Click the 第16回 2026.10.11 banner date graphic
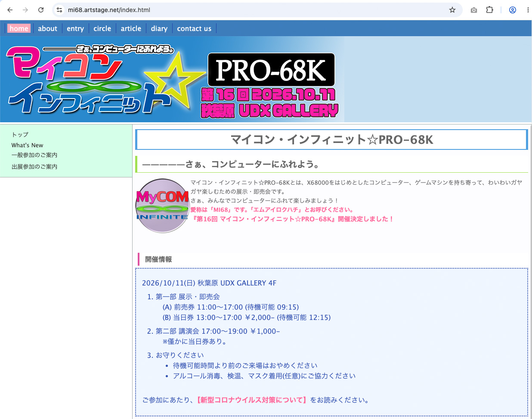Screen dimensions: 532x419 click(x=268, y=94)
